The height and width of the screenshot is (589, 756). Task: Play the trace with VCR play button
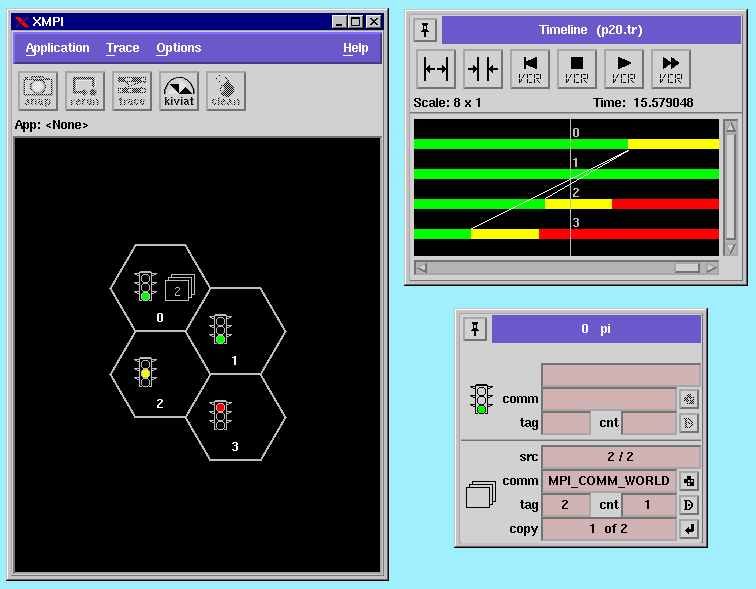pos(624,69)
